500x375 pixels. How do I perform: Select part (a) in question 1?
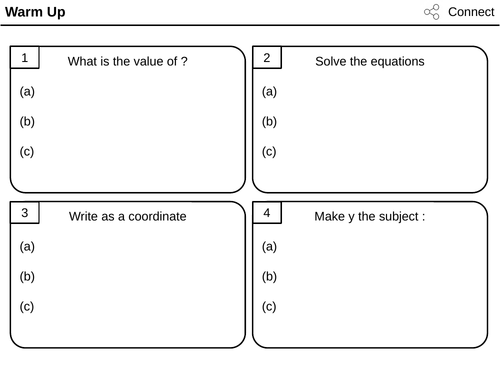tap(27, 92)
